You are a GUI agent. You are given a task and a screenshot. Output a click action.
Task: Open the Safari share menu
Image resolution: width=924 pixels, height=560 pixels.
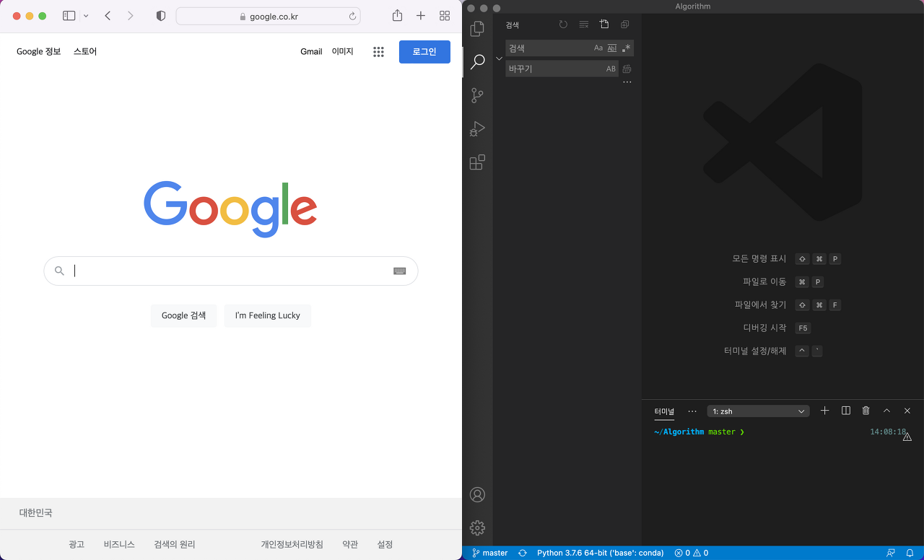pyautogui.click(x=397, y=16)
